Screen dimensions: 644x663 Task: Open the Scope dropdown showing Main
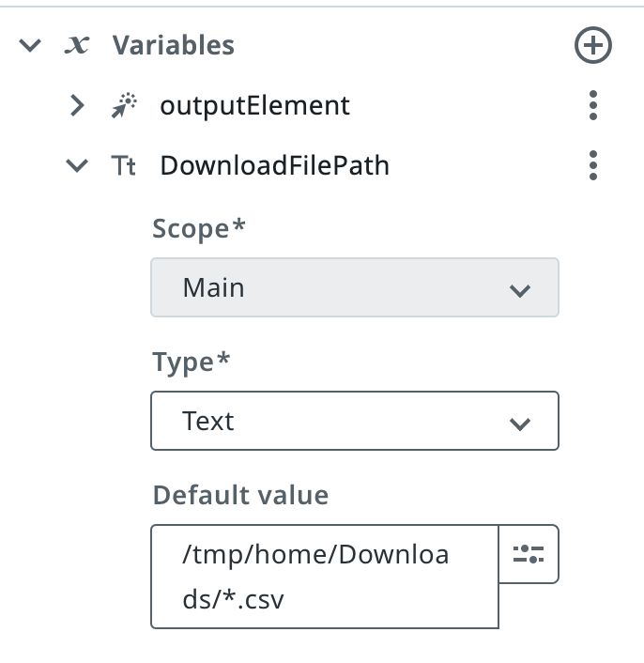coord(355,287)
